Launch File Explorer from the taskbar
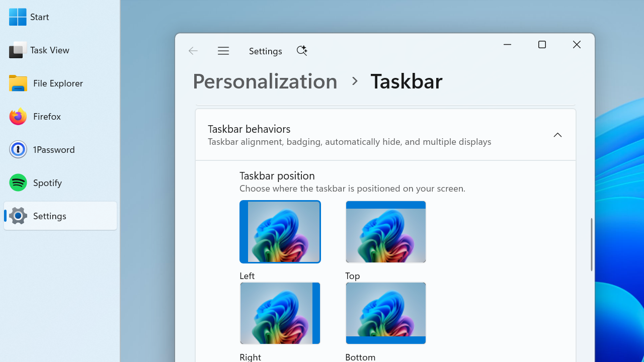The width and height of the screenshot is (644, 362). click(x=18, y=83)
